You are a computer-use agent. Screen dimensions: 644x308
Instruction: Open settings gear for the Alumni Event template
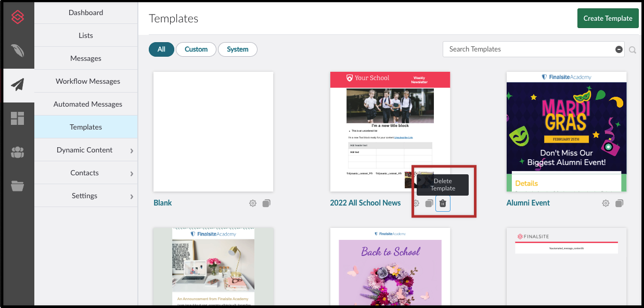(606, 203)
